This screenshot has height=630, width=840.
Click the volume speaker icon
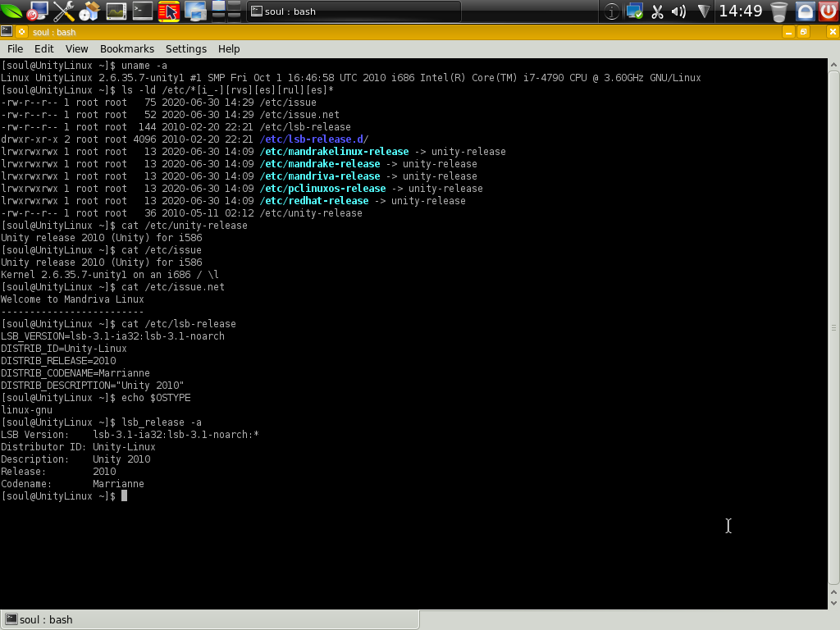tap(678, 11)
